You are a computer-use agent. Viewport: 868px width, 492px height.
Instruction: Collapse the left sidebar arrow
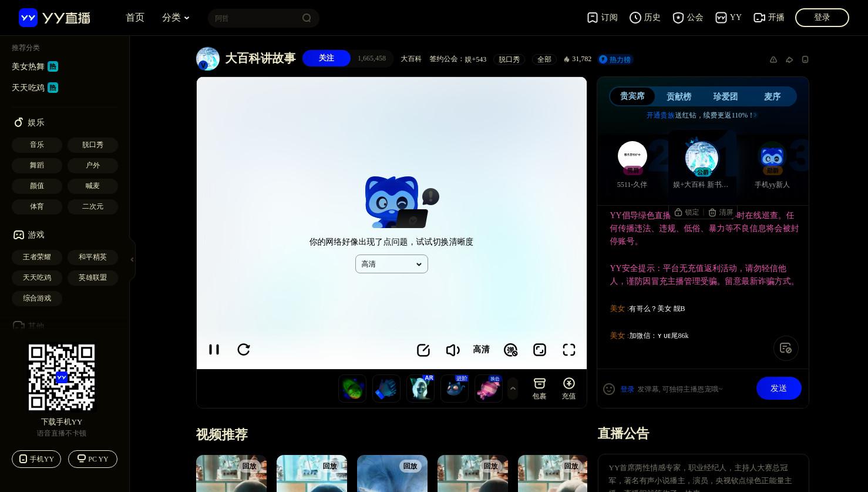(x=132, y=259)
